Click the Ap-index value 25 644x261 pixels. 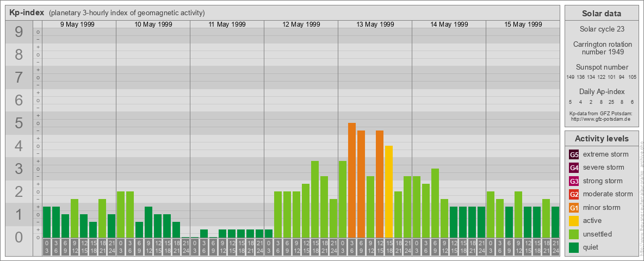pyautogui.click(x=611, y=102)
